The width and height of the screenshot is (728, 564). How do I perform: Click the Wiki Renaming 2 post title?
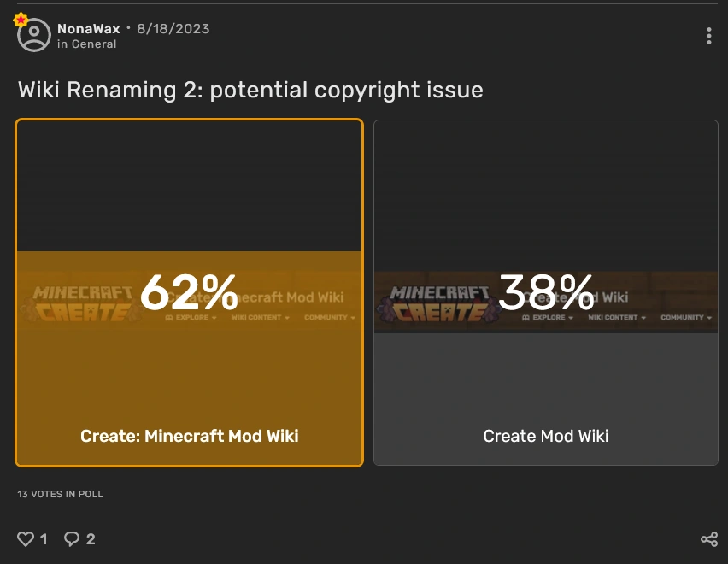250,90
